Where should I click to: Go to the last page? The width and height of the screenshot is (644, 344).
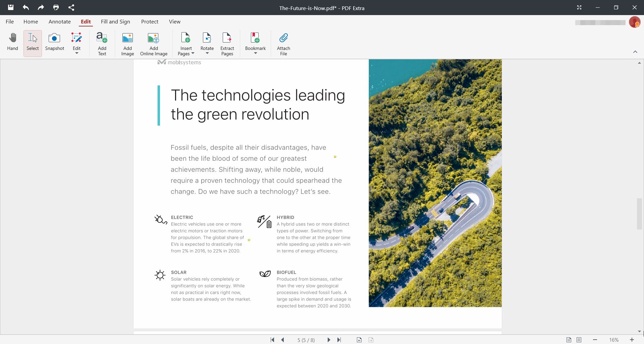coord(339,340)
